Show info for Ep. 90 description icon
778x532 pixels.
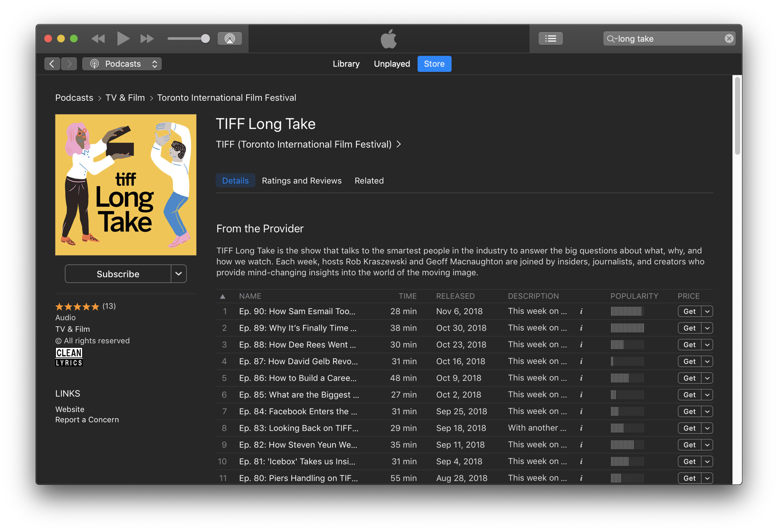(581, 311)
